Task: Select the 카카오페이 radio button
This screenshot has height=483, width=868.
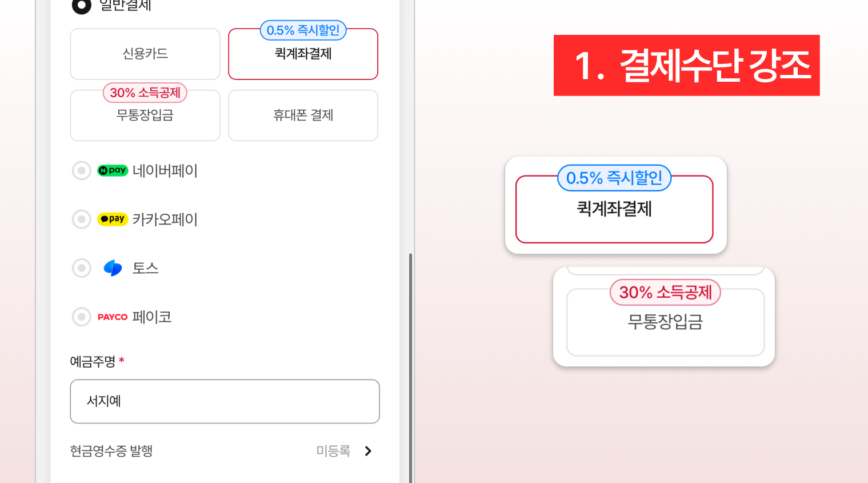Action: coord(81,219)
